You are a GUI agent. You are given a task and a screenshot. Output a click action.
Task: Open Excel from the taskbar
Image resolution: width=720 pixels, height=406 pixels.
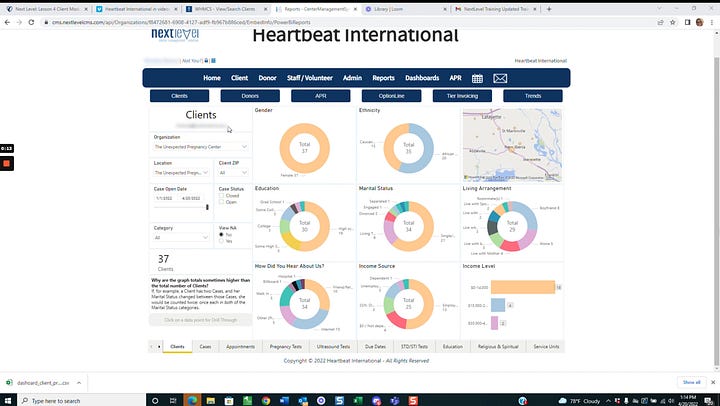(358, 400)
